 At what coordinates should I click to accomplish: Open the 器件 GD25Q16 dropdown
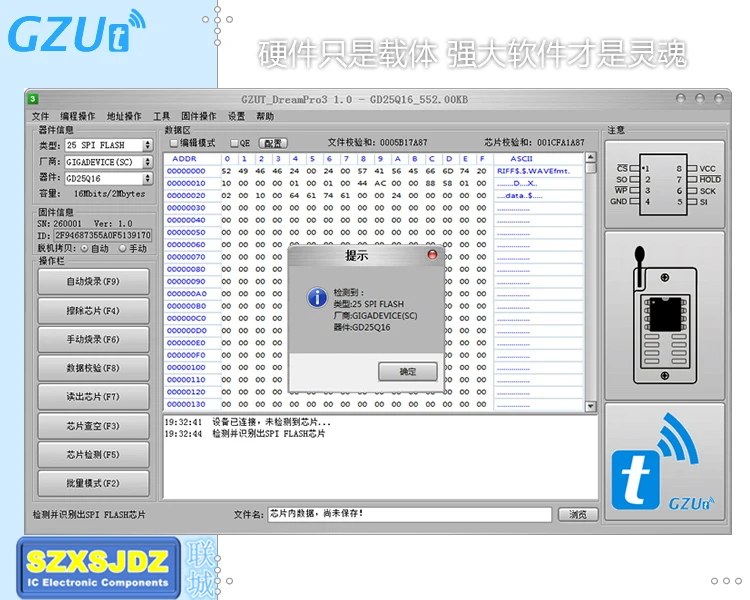pyautogui.click(x=147, y=178)
